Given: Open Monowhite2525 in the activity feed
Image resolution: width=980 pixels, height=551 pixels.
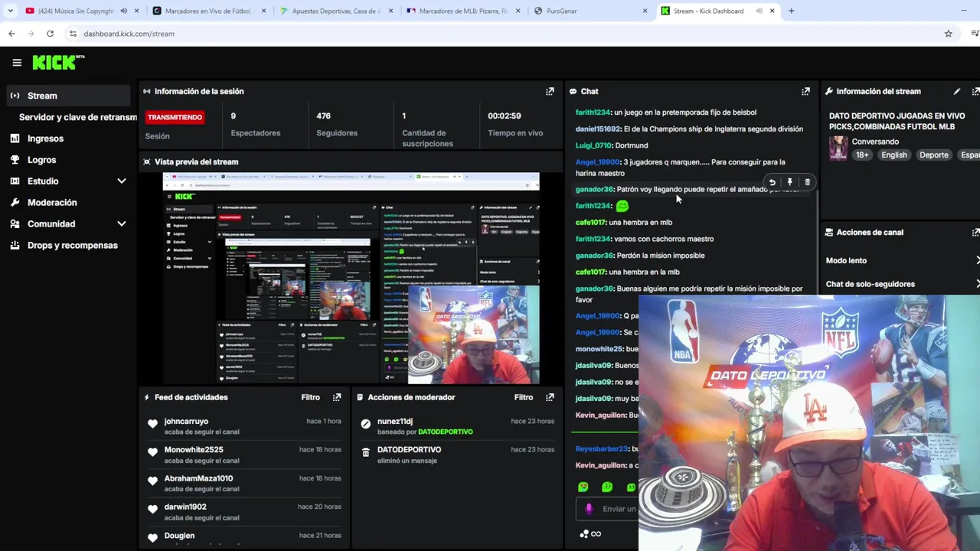Looking at the screenshot, I should [194, 450].
